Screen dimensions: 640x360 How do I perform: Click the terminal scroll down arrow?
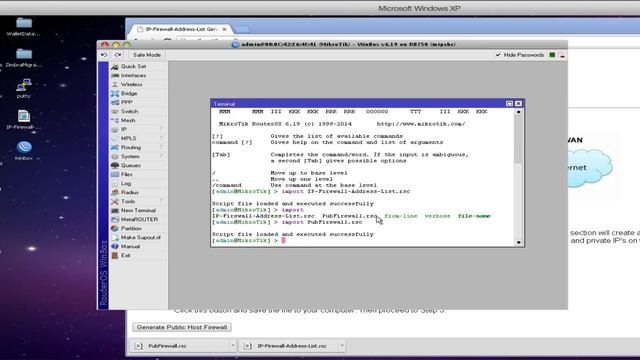click(518, 242)
